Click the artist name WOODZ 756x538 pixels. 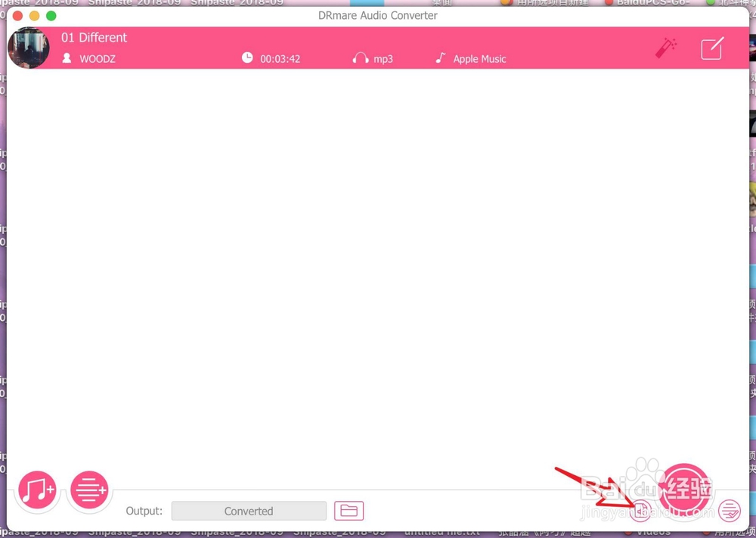pos(98,59)
